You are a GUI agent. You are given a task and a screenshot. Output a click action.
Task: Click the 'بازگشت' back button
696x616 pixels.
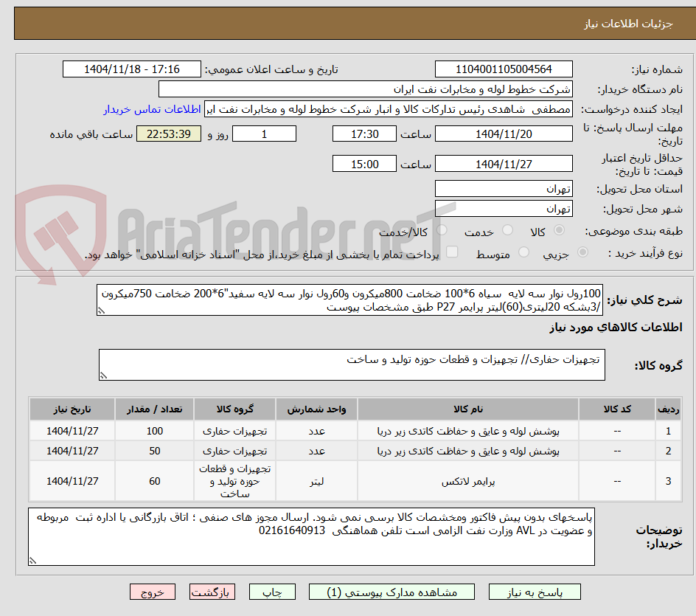[x=212, y=592]
